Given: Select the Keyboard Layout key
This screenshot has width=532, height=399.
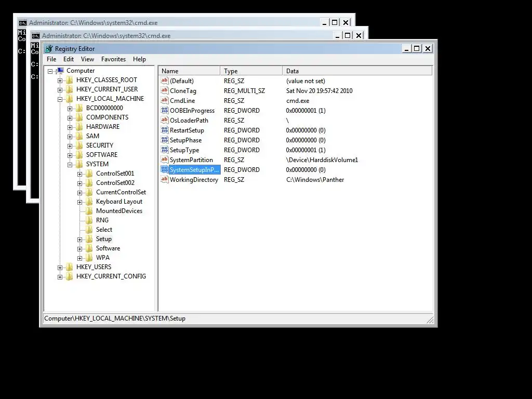Looking at the screenshot, I should [x=119, y=202].
